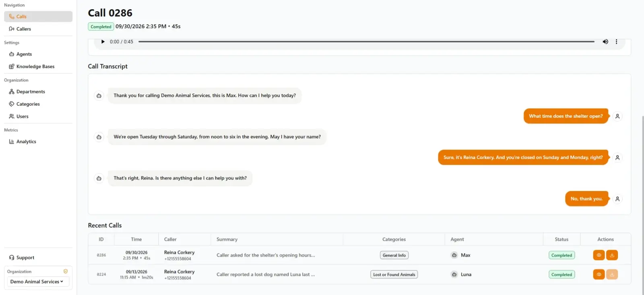Click the Completed badge under Call 0286 title
Image resolution: width=644 pixels, height=295 pixels.
point(101,27)
